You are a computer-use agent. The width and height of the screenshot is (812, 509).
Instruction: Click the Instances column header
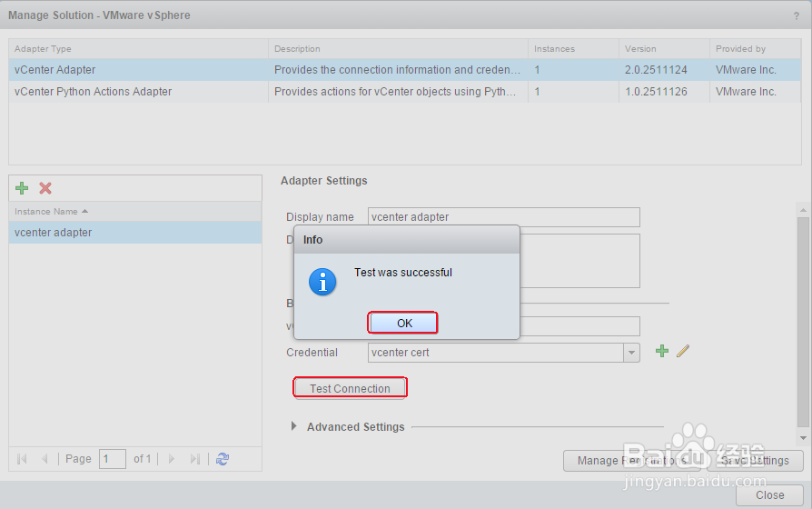(x=573, y=49)
